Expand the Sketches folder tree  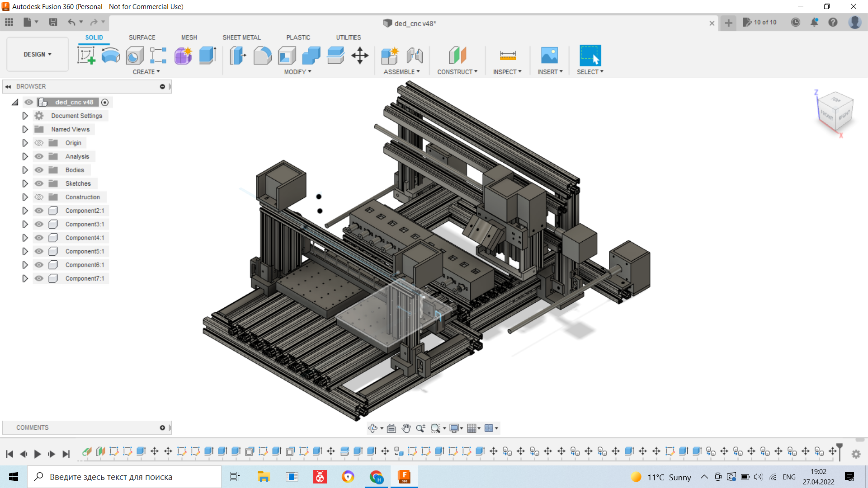(x=25, y=183)
